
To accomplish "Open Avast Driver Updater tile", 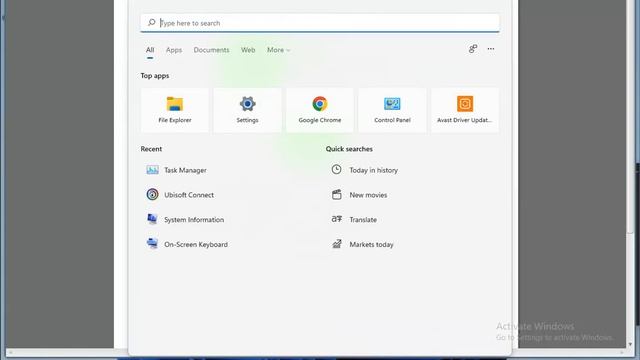I will [x=465, y=110].
